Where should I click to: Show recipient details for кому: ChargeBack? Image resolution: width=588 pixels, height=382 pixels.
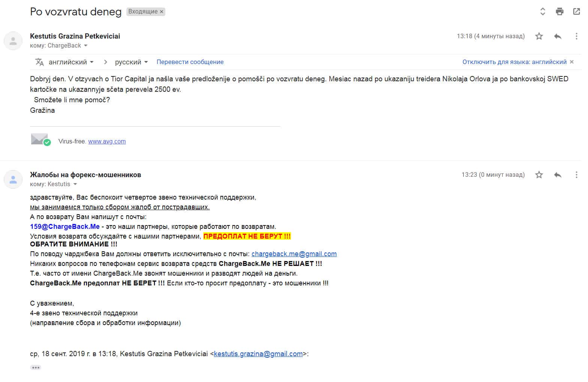click(86, 46)
